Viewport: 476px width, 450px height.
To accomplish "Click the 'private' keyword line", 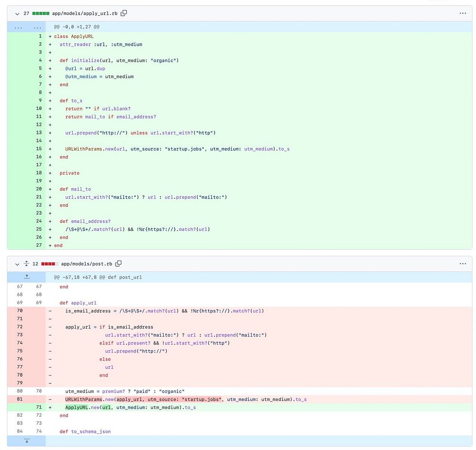I will pyautogui.click(x=69, y=173).
